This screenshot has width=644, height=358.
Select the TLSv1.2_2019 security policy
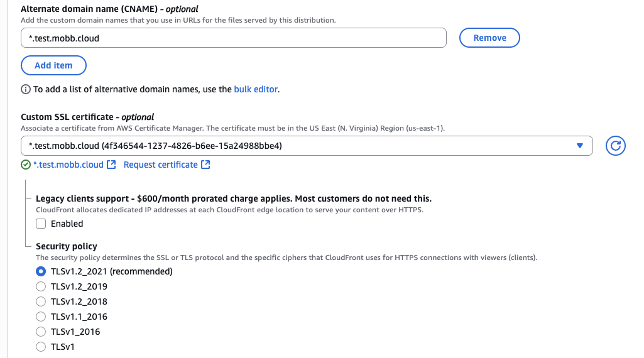(41, 286)
